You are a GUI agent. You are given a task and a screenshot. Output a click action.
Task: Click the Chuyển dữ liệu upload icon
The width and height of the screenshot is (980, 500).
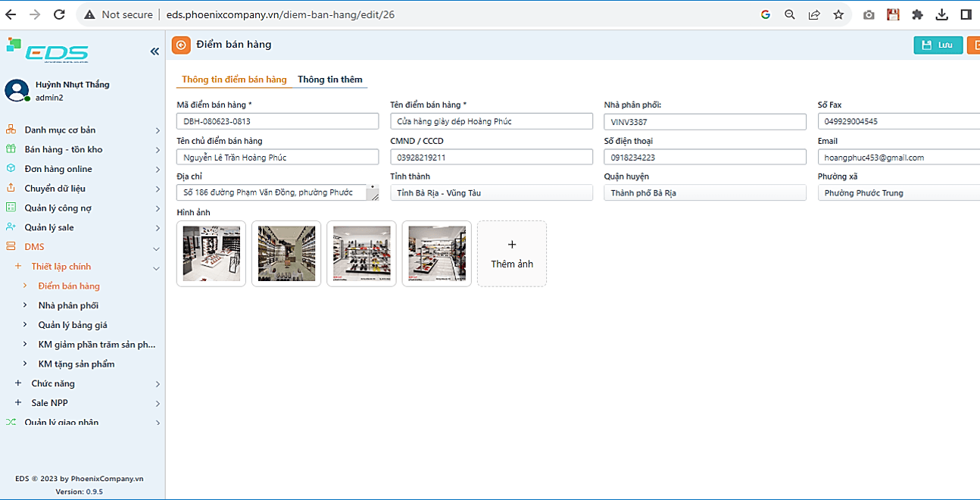click(11, 188)
